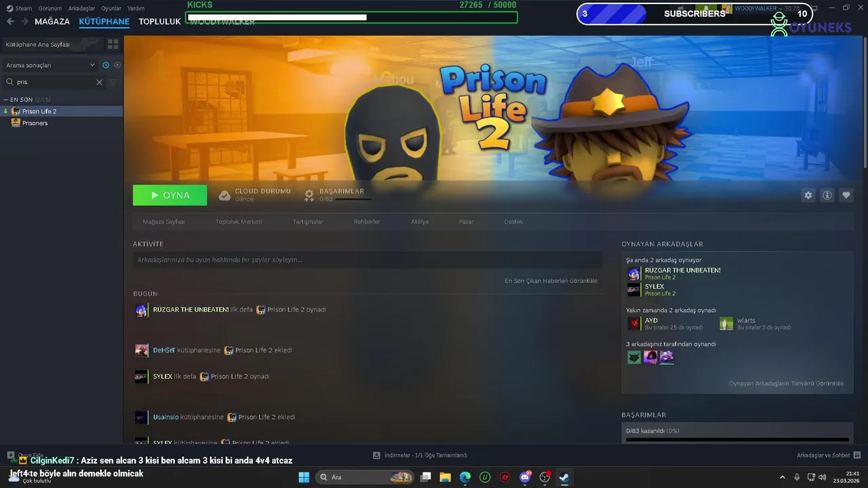
Task: Open the Destek link
Action: (513, 222)
